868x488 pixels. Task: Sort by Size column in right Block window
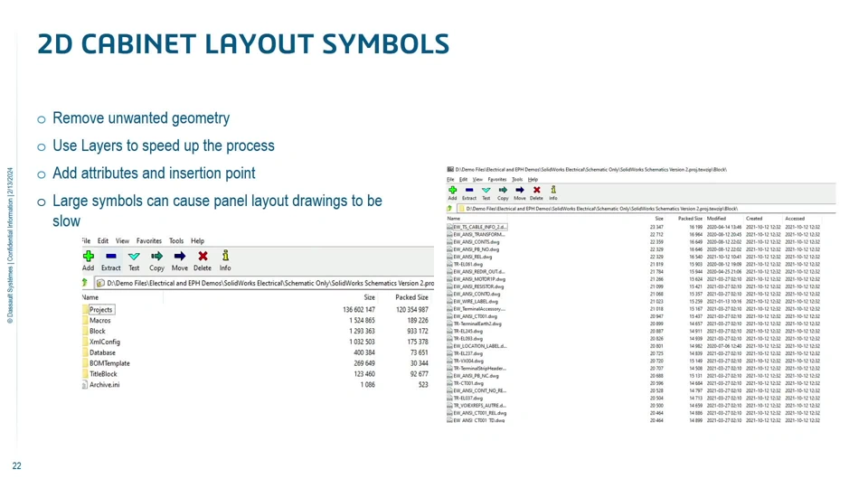click(x=659, y=219)
